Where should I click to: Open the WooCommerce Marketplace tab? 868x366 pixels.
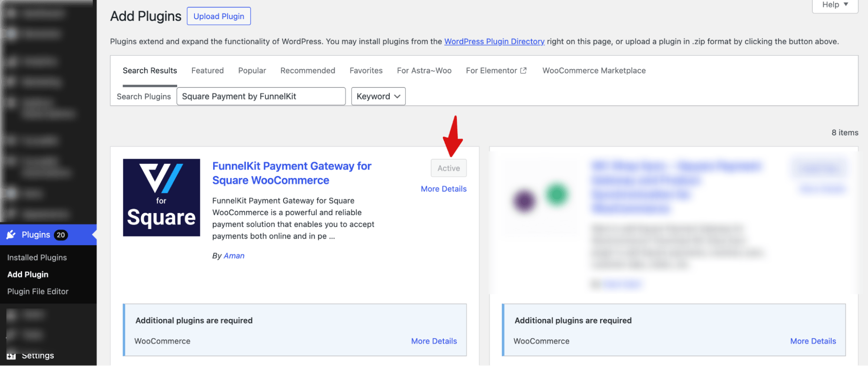594,70
